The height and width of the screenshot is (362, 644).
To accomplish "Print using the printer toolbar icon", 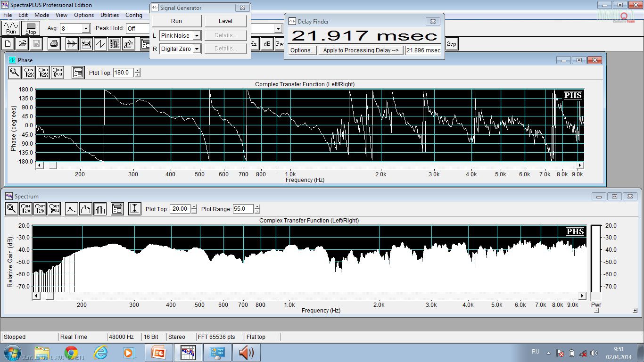I will click(54, 44).
